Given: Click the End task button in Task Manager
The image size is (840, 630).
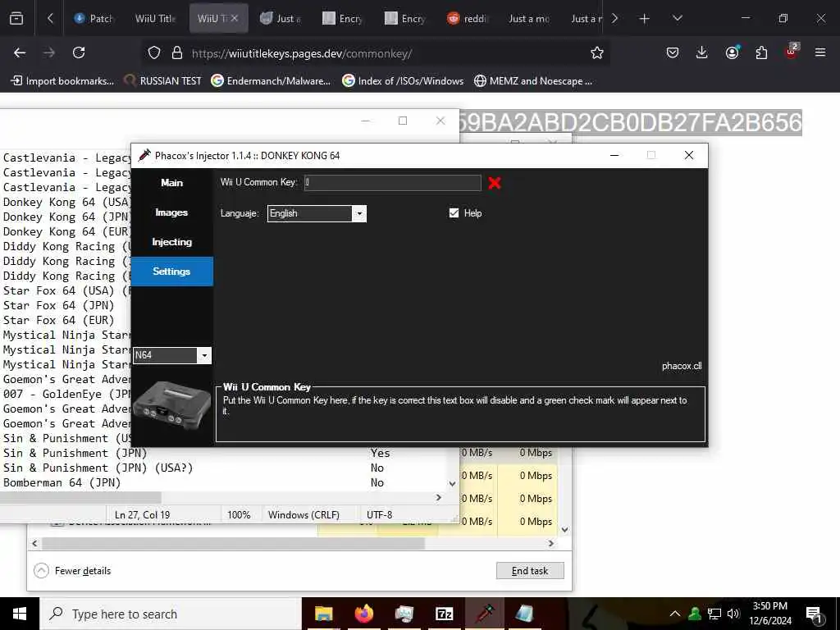Looking at the screenshot, I should 530,571.
